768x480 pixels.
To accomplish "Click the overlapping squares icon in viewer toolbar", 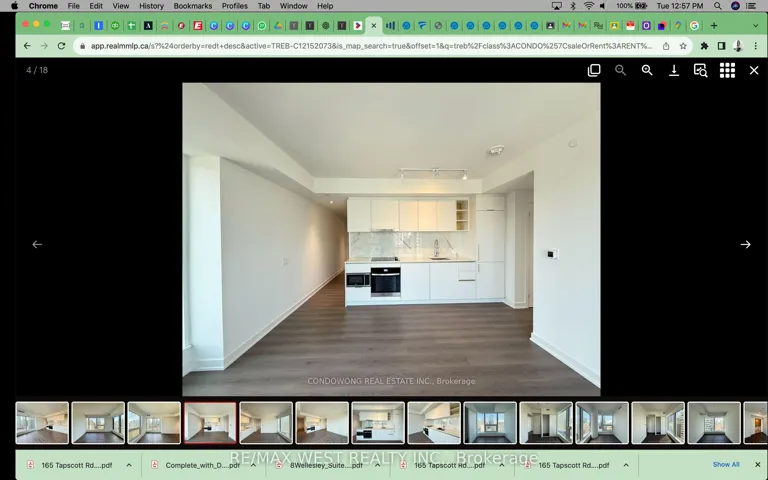I will click(x=594, y=70).
